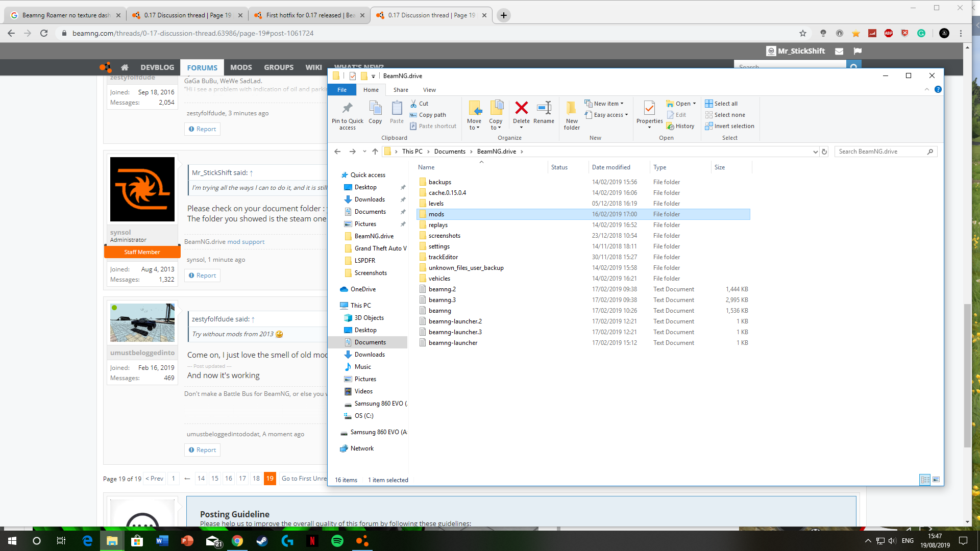Sort by Date modified column header
The height and width of the screenshot is (551, 980).
point(611,167)
